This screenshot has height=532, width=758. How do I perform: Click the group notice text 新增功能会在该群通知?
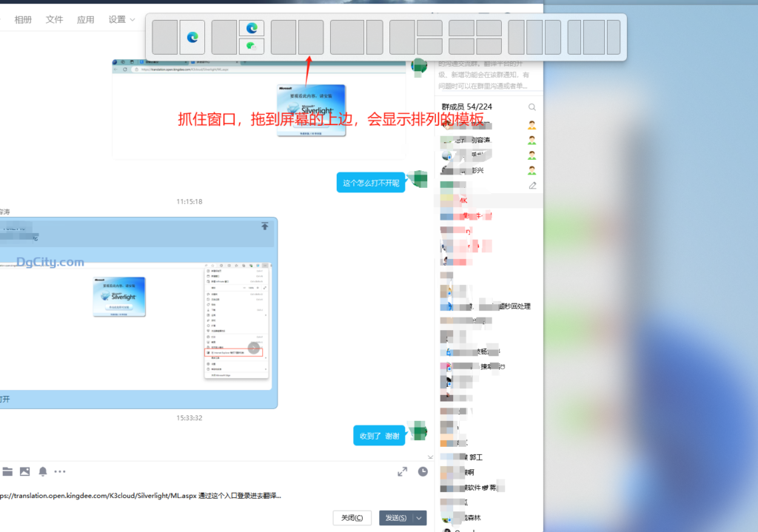click(x=486, y=75)
